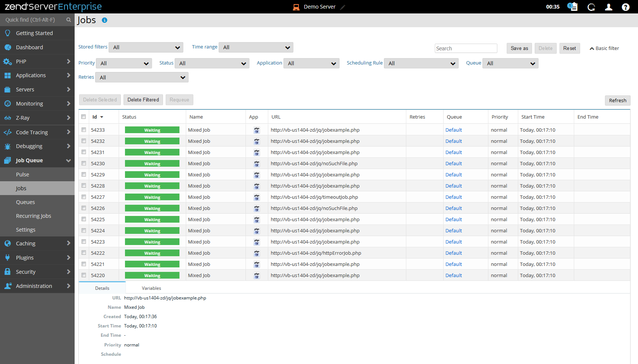Click the pencil icon beside Demo Server
Viewport: 638px width, 364px height.
pos(343,7)
